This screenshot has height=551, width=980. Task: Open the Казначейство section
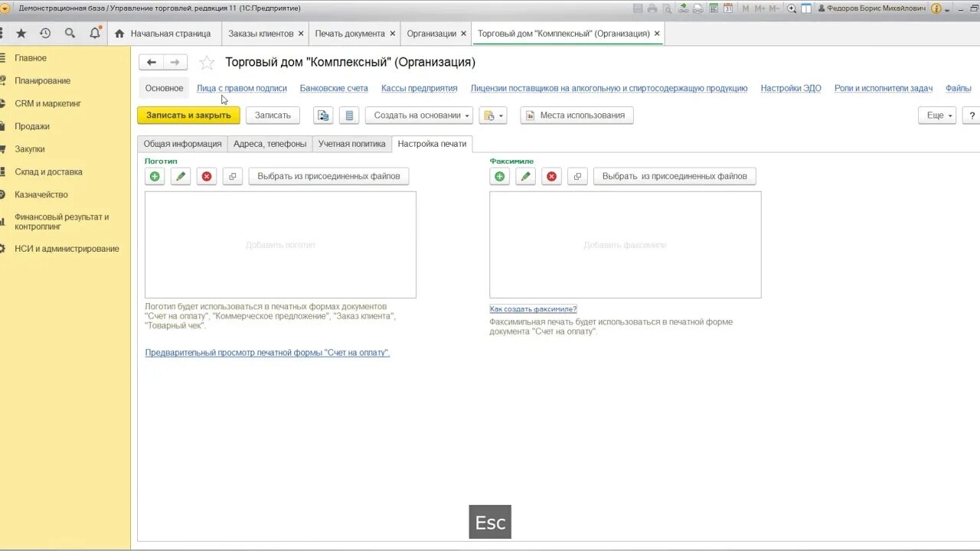point(41,194)
